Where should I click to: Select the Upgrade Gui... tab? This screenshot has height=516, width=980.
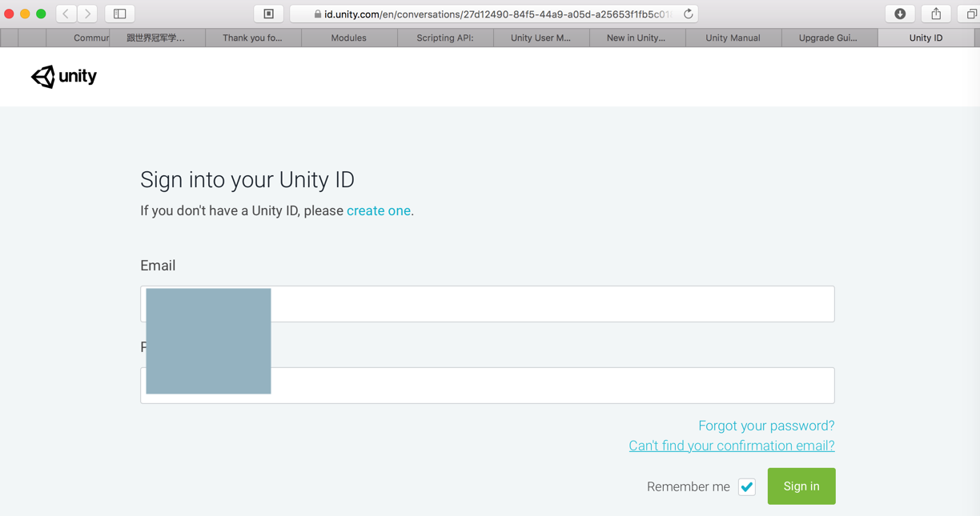(829, 38)
